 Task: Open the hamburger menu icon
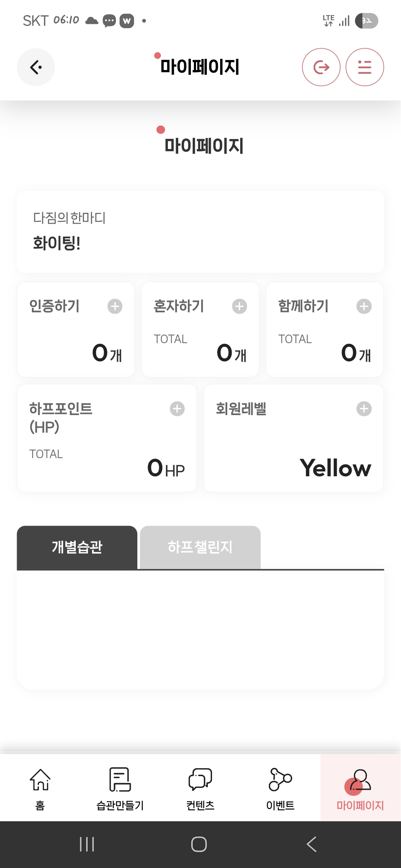(x=365, y=67)
